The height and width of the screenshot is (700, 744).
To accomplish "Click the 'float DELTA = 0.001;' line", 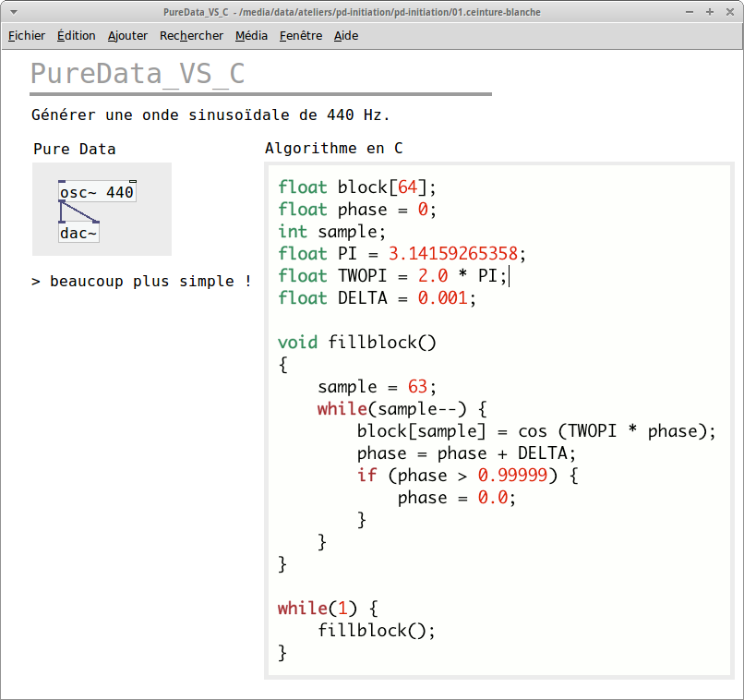I will tap(377, 298).
